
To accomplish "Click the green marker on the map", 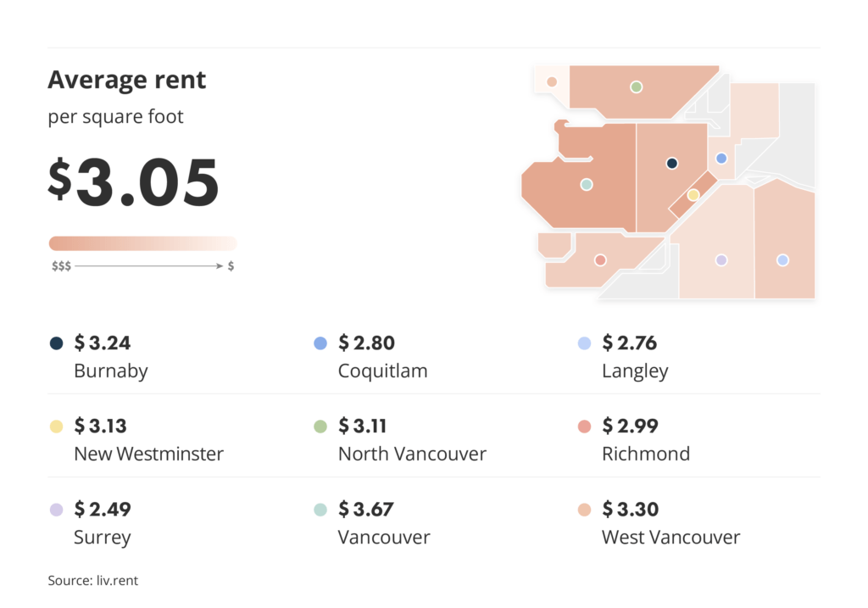I will pos(636,86).
